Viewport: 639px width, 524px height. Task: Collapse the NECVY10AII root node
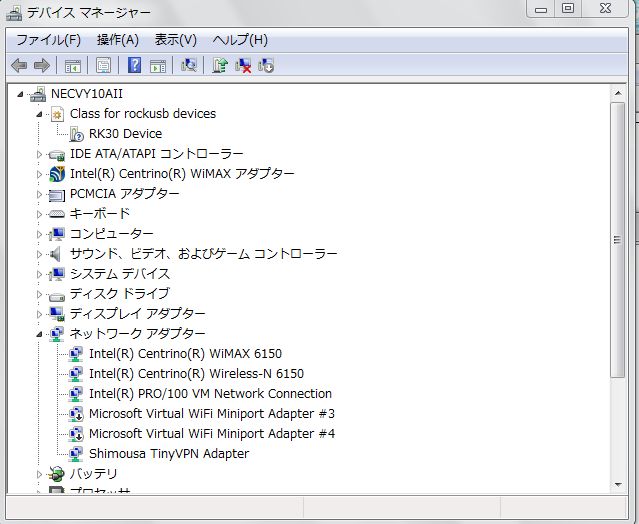[x=20, y=95]
